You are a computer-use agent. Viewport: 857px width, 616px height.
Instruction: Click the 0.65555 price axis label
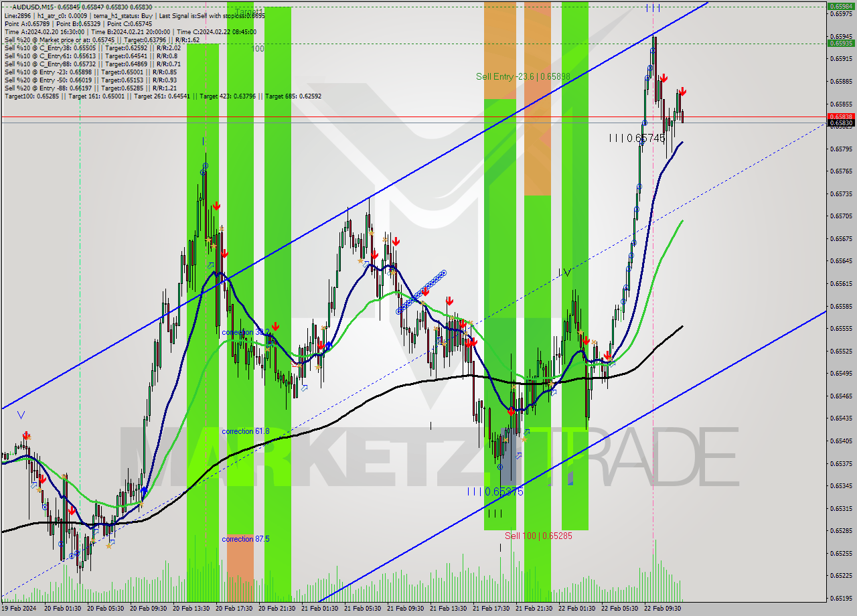coord(842,329)
